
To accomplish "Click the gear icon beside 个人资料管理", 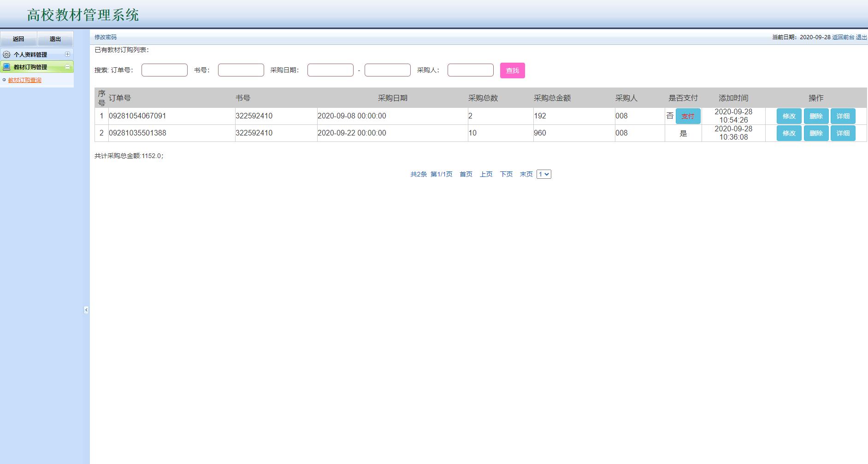I will point(6,54).
